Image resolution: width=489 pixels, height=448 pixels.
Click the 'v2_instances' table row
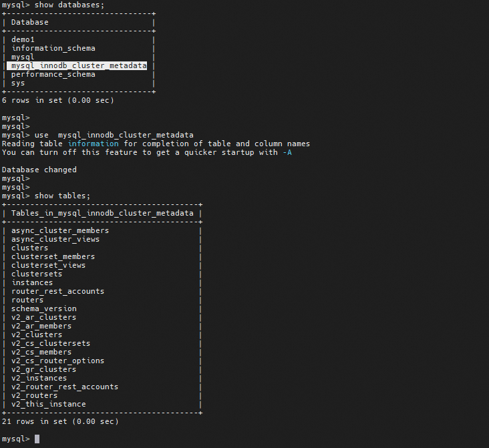tap(39, 378)
